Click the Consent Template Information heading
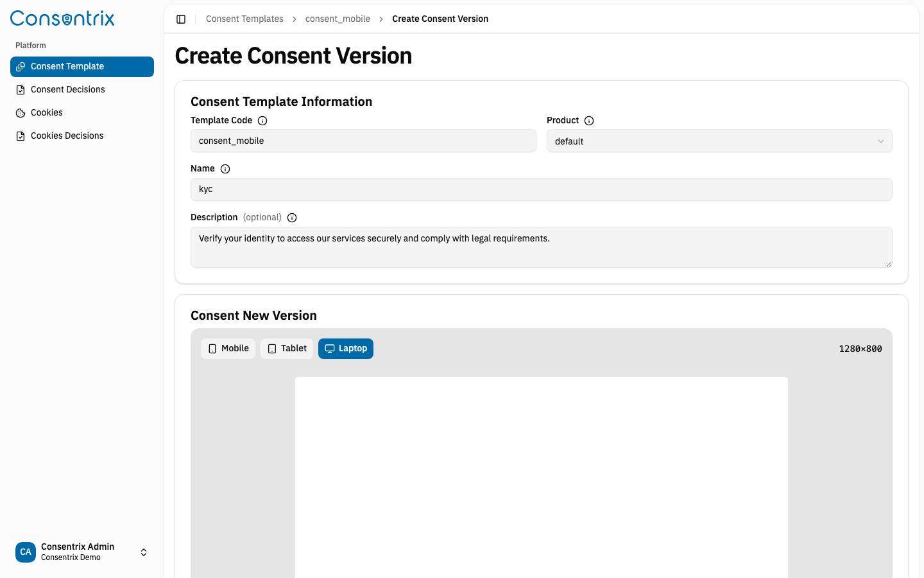924x578 pixels. click(281, 102)
